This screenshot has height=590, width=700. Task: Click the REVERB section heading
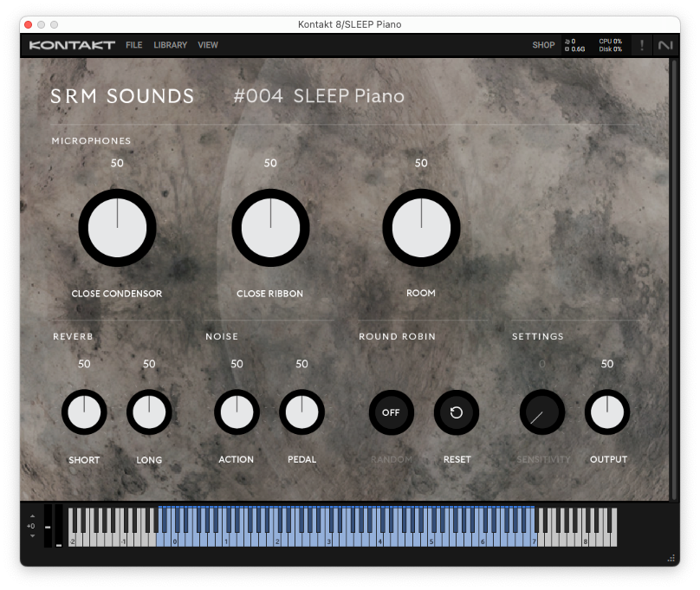73,336
